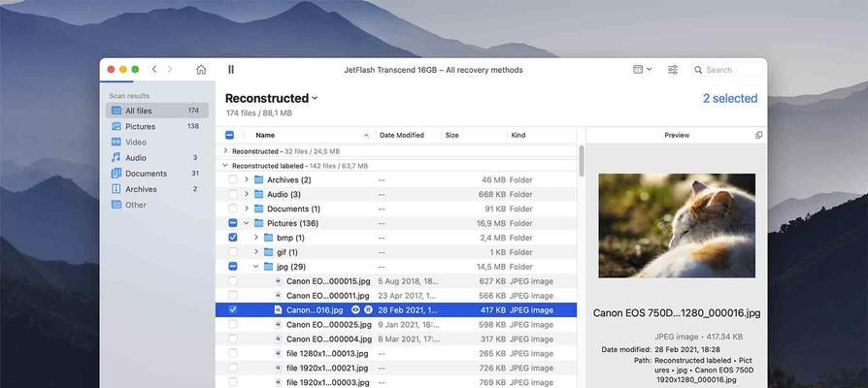Expand the bmp (1) folder
Viewport: 868px width, 388px height.
pos(255,238)
